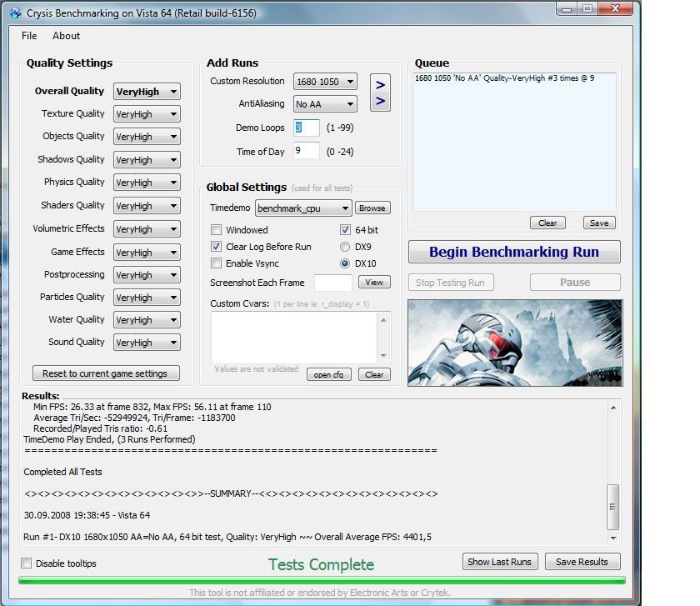Clear the custom cvars
The image size is (700, 606).
click(x=374, y=374)
